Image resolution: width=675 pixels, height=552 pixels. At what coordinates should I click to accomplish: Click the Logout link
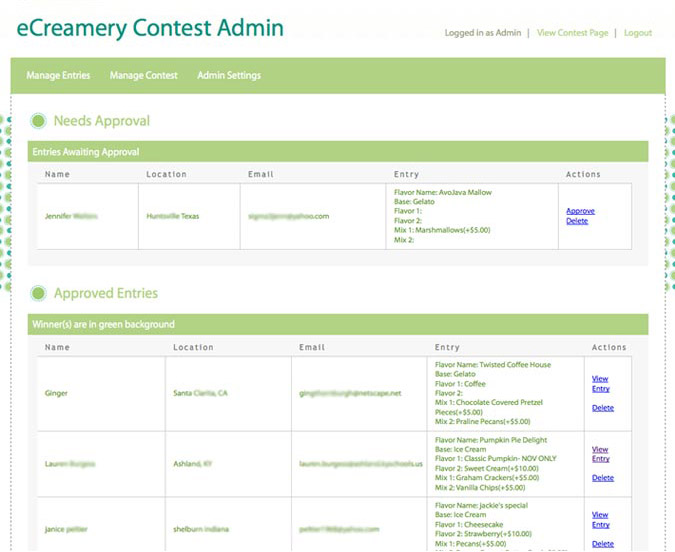638,33
